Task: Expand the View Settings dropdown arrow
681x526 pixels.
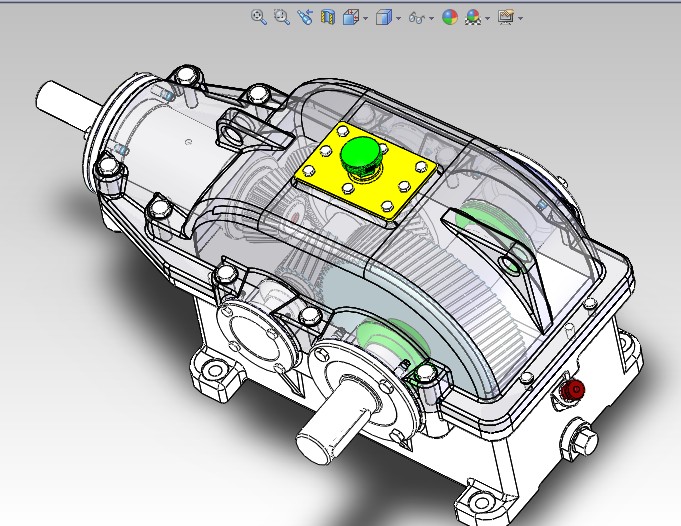Action: [x=520, y=18]
